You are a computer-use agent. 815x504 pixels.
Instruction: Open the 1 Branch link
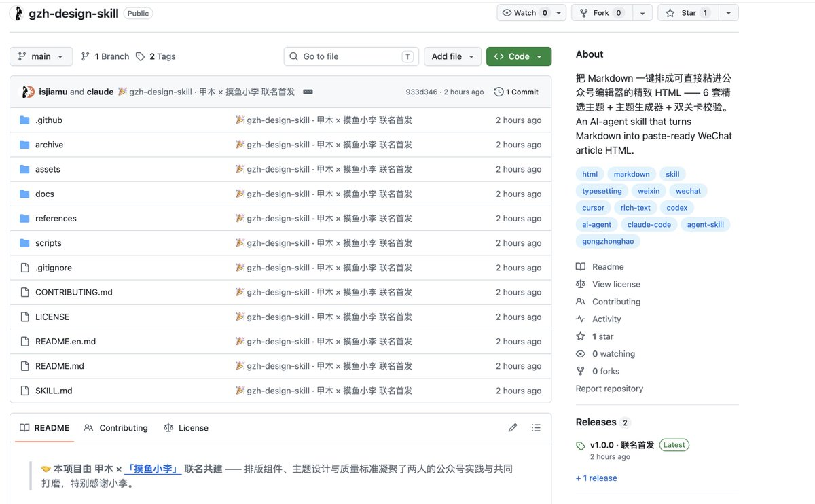[105, 56]
